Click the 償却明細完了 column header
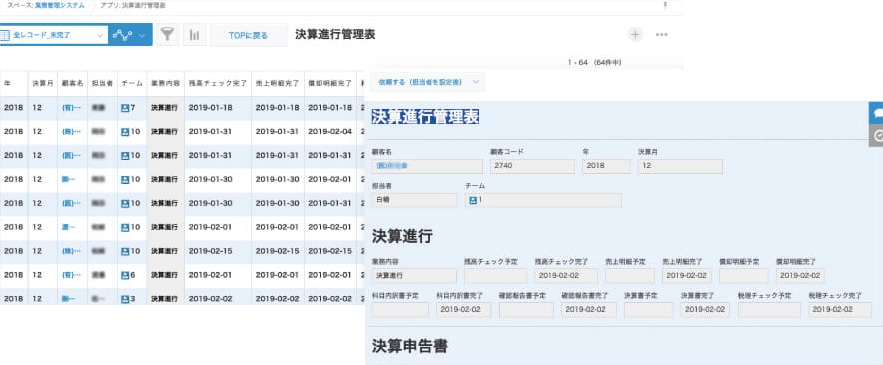Image resolution: width=883 pixels, height=365 pixels. coord(330,83)
